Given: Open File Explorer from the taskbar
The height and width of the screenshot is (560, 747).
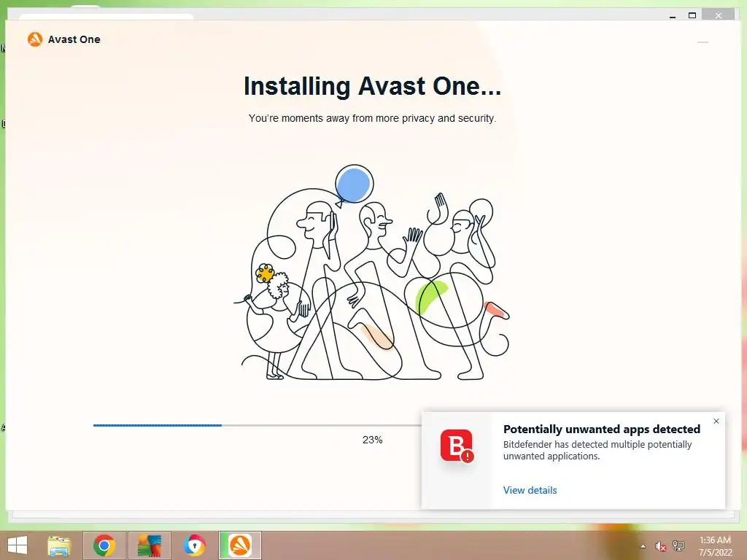Looking at the screenshot, I should coord(59,545).
